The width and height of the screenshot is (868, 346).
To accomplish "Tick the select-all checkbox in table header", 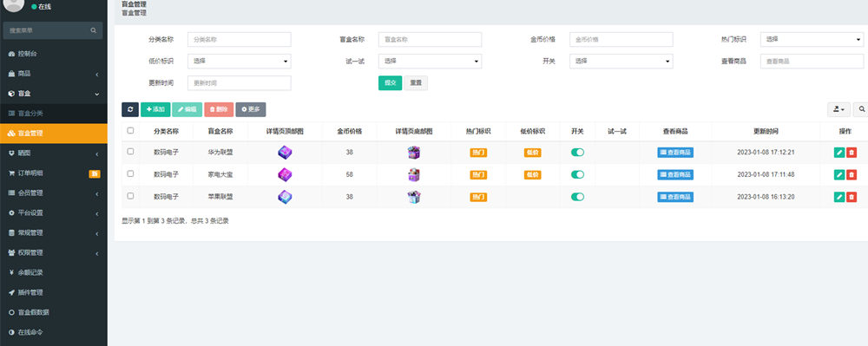I will (131, 131).
